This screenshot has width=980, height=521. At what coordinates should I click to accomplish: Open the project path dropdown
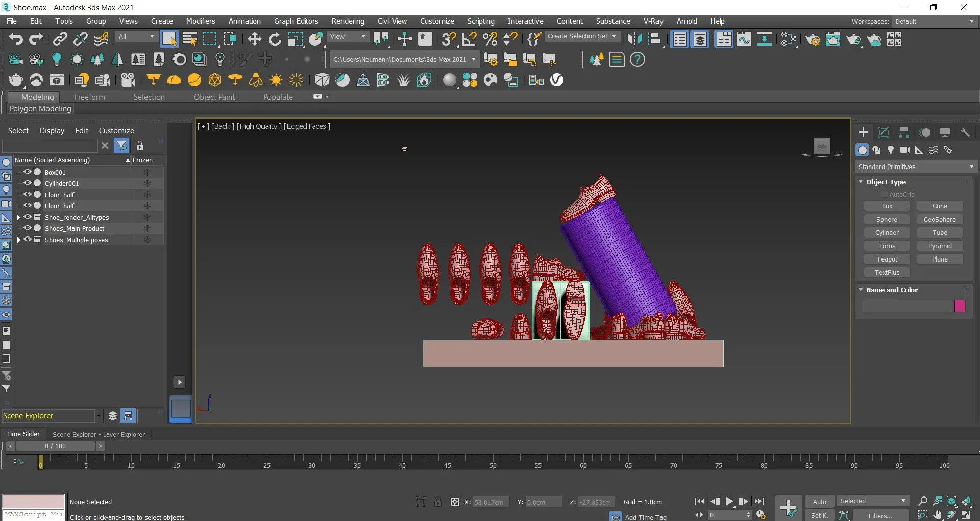[x=404, y=59]
